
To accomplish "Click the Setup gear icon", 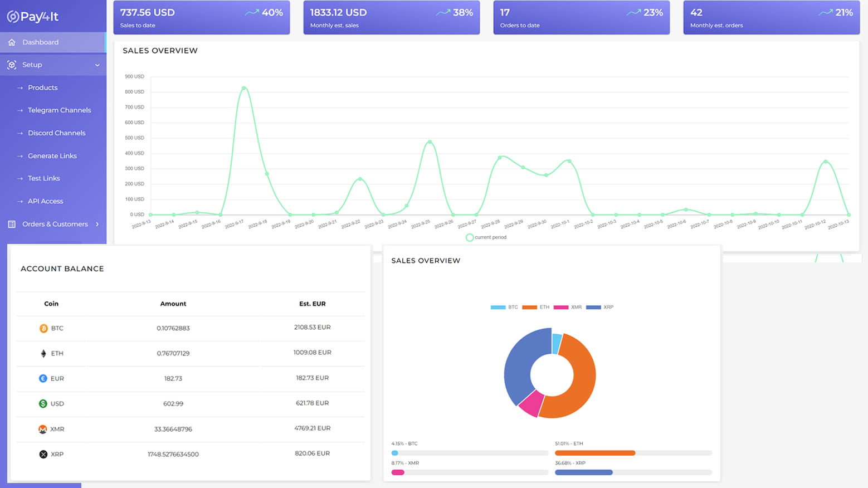I will tap(12, 65).
